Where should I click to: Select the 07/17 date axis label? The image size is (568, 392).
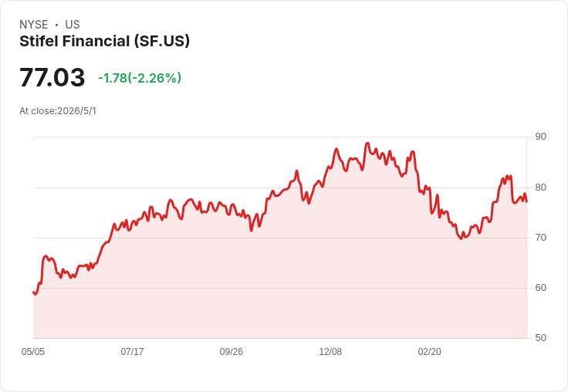(x=132, y=352)
